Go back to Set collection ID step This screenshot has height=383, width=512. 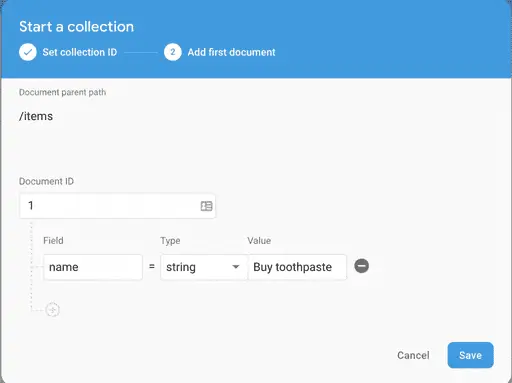coord(79,52)
